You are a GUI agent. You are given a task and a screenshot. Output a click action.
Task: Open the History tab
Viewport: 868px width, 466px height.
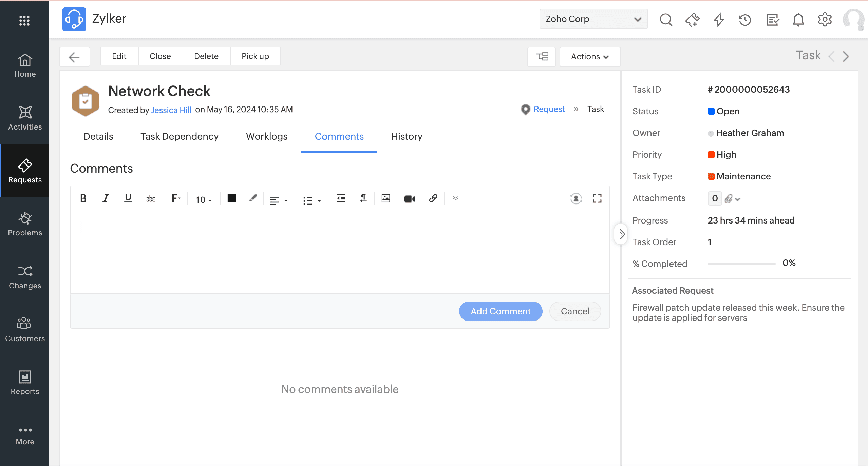[x=407, y=136]
